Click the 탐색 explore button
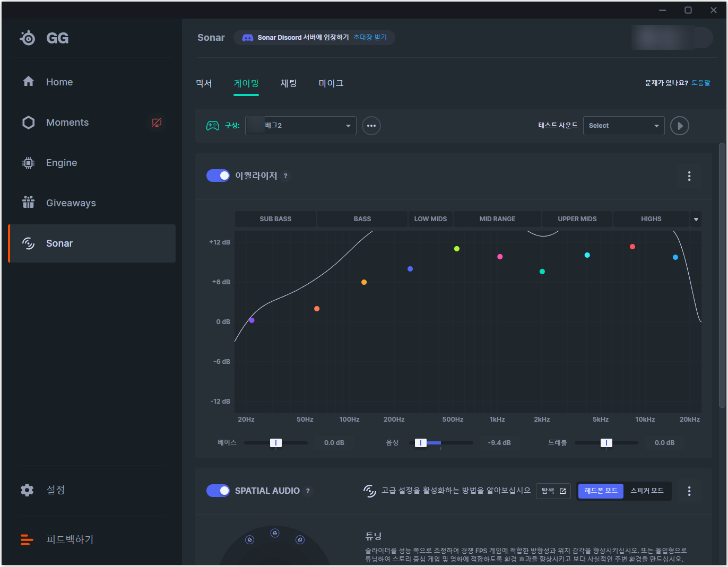 click(x=553, y=491)
